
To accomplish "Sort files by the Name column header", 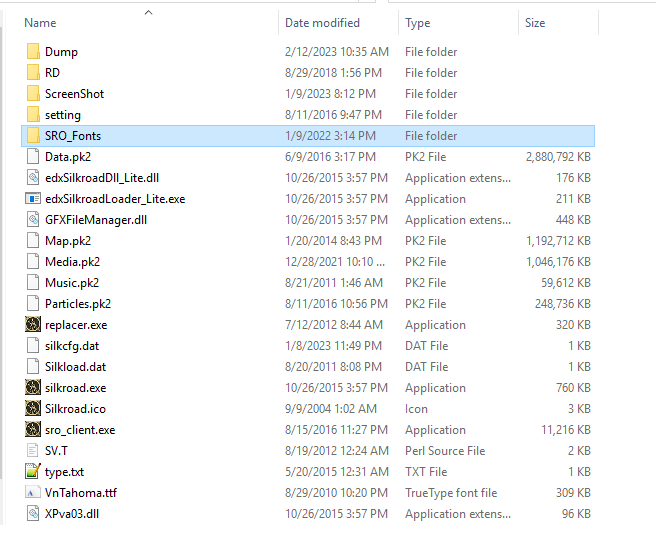I will point(40,23).
